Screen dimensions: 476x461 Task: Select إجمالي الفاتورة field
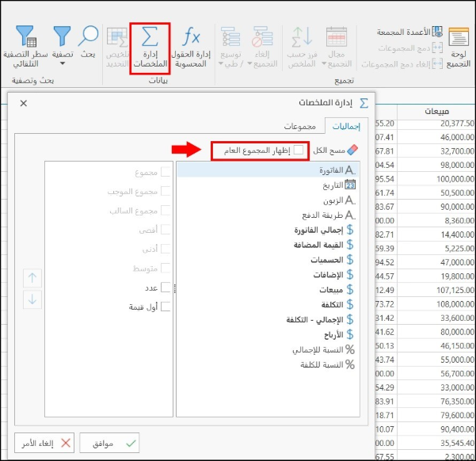[268, 230]
